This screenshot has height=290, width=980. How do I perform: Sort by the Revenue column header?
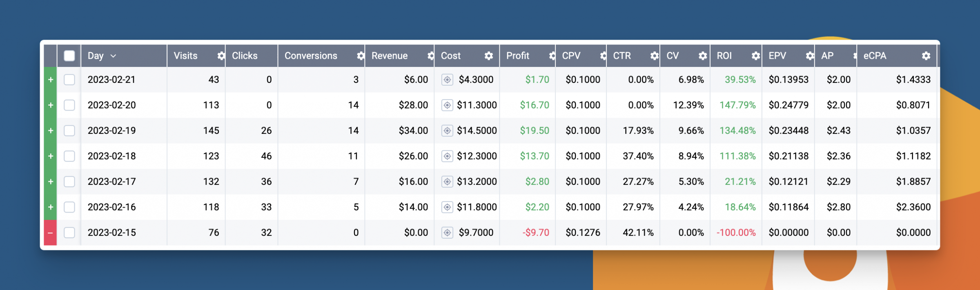pyautogui.click(x=389, y=56)
